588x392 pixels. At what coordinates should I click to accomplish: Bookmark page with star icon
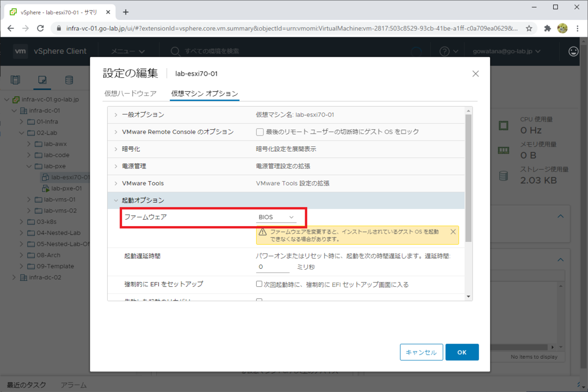(529, 28)
